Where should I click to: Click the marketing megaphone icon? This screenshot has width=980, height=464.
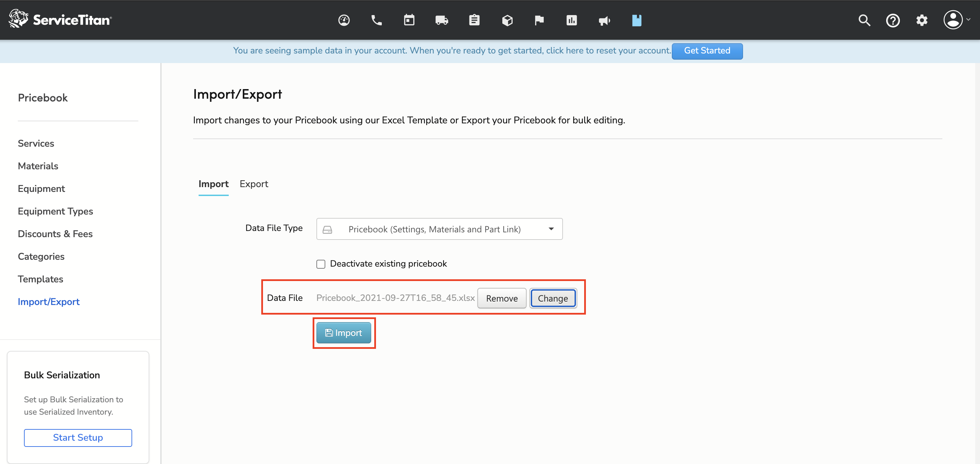[604, 20]
